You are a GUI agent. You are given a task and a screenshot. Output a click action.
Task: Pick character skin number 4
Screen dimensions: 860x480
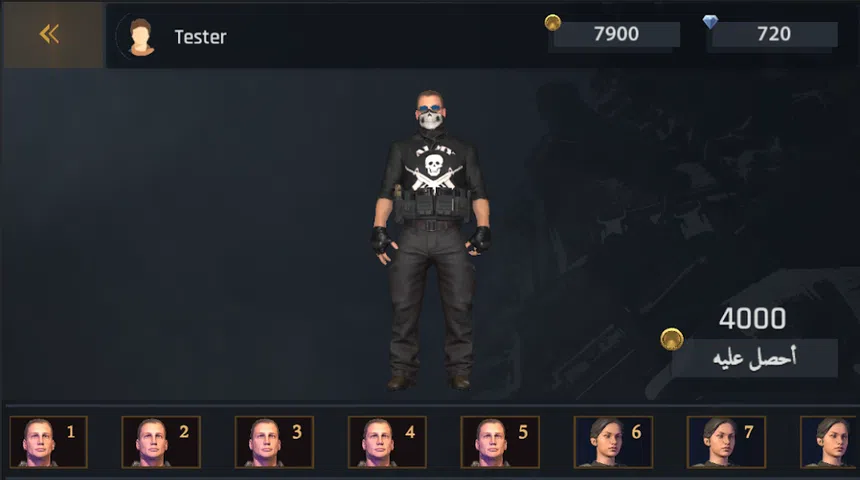[x=387, y=442]
